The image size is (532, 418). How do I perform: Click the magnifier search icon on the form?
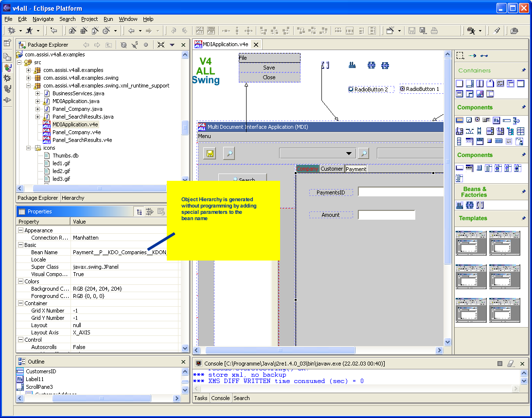pyautogui.click(x=229, y=153)
